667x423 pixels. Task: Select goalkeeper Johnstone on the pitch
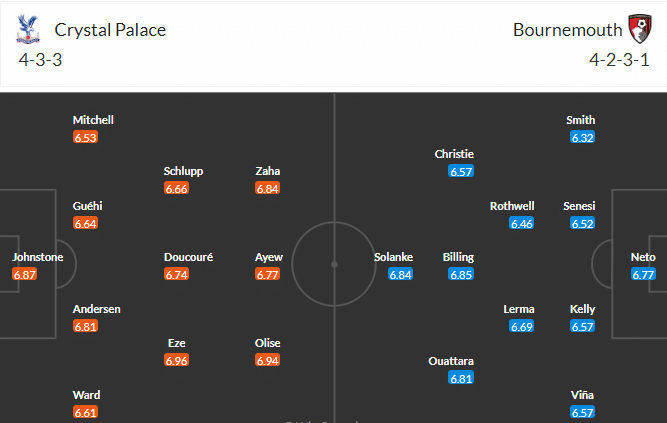[x=38, y=257]
